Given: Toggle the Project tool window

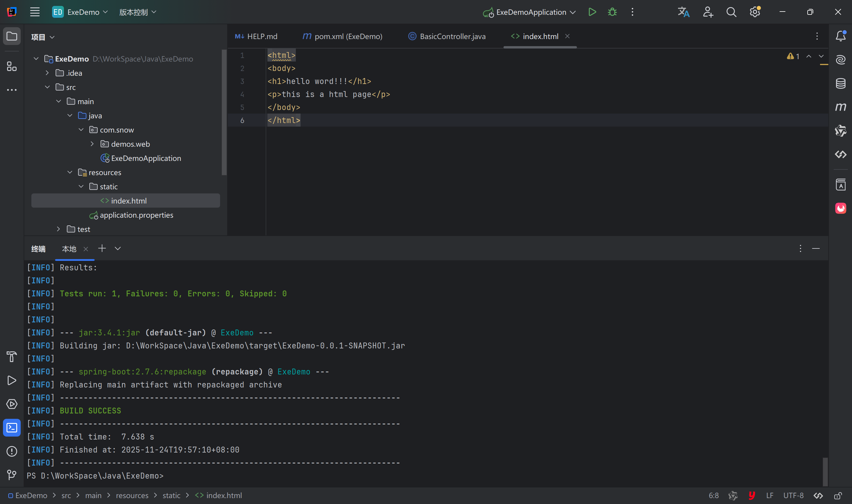Looking at the screenshot, I should tap(12, 36).
